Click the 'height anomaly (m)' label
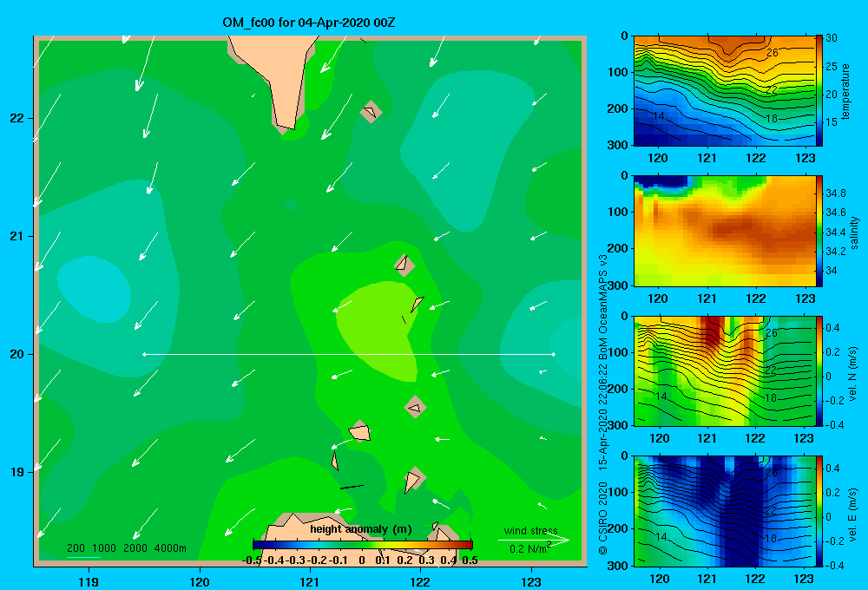Viewport: 868px width, 590px height. 361,529
